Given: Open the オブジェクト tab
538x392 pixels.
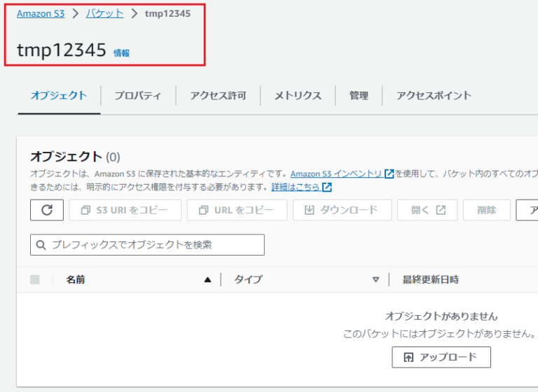Looking at the screenshot, I should pos(59,95).
